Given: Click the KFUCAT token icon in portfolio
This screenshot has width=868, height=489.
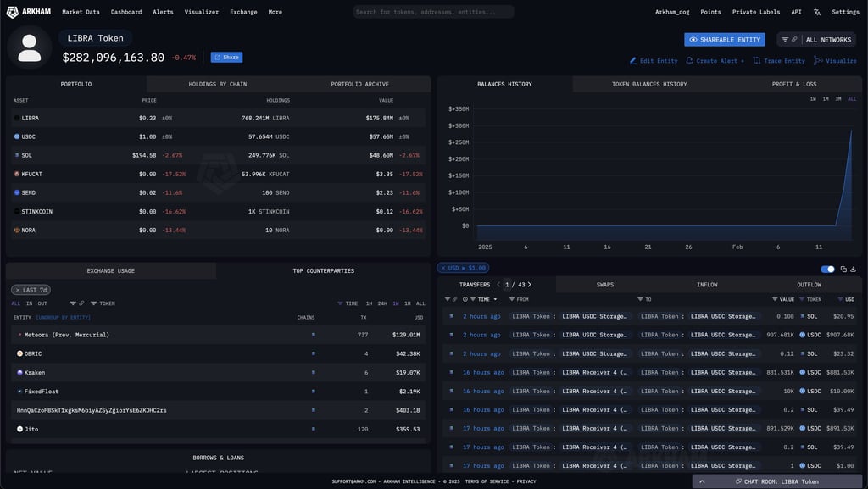Looking at the screenshot, I should [x=17, y=174].
